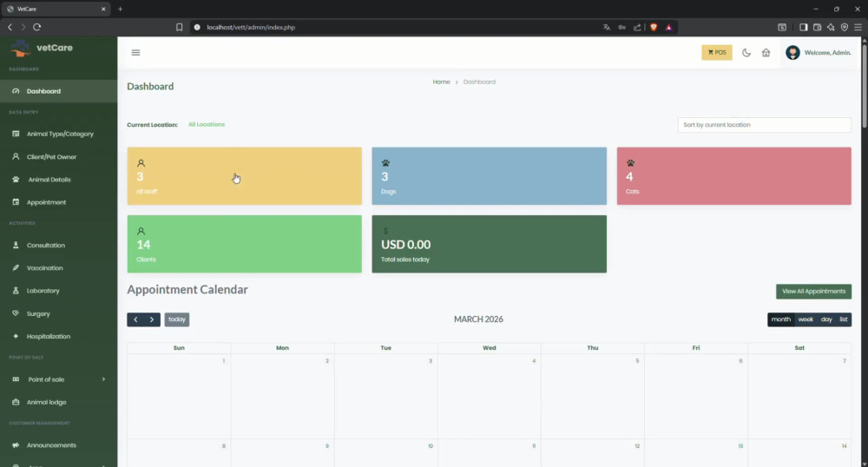Open Client/Pet Owner page
This screenshot has width=868, height=467.
click(51, 156)
